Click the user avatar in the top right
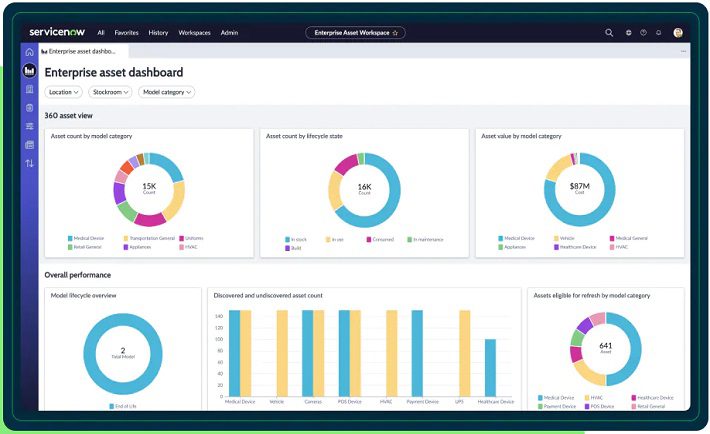710x434 pixels. pos(678,33)
